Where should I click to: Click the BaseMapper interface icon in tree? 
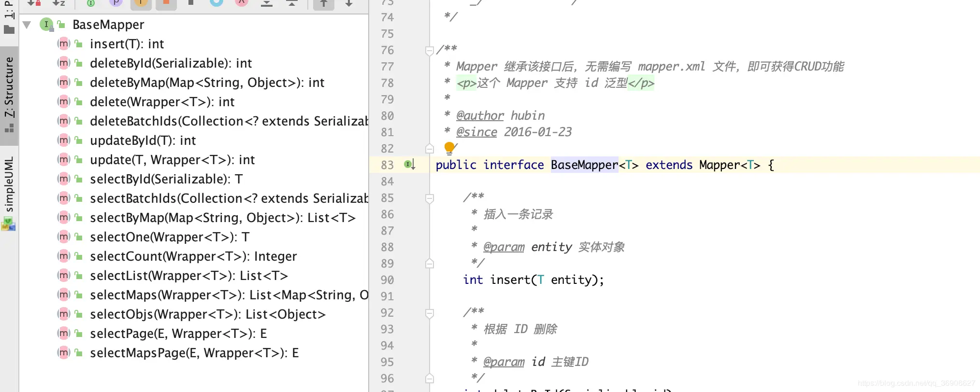pos(46,24)
